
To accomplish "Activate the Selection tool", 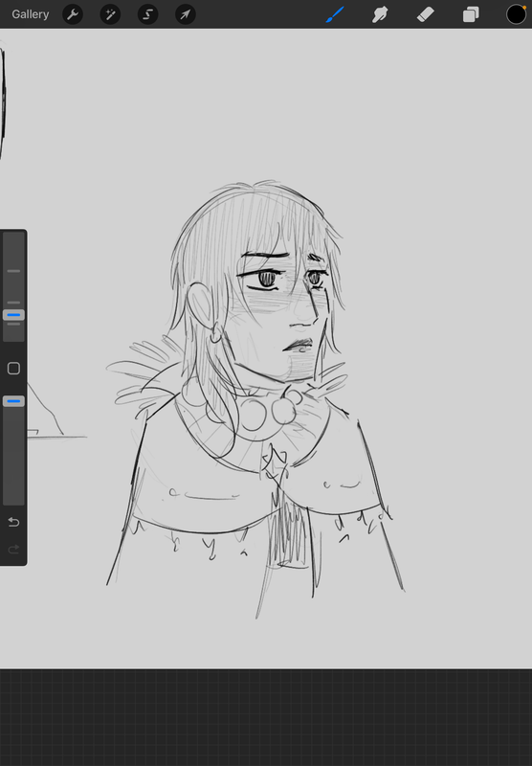I will (148, 14).
